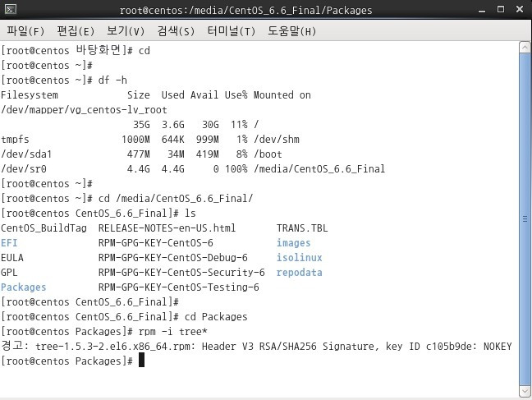Click RPM-GPG-KEY-CentOS-Debug-6 file name
This screenshot has height=400, width=532.
click(173, 258)
